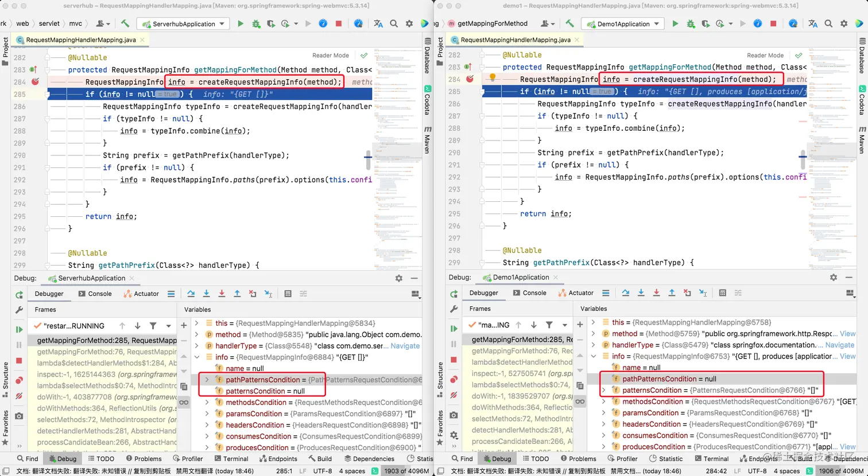This screenshot has height=476, width=868.
Task: Open Terminal tool window in serverhub bottom bar
Action: (x=231, y=459)
